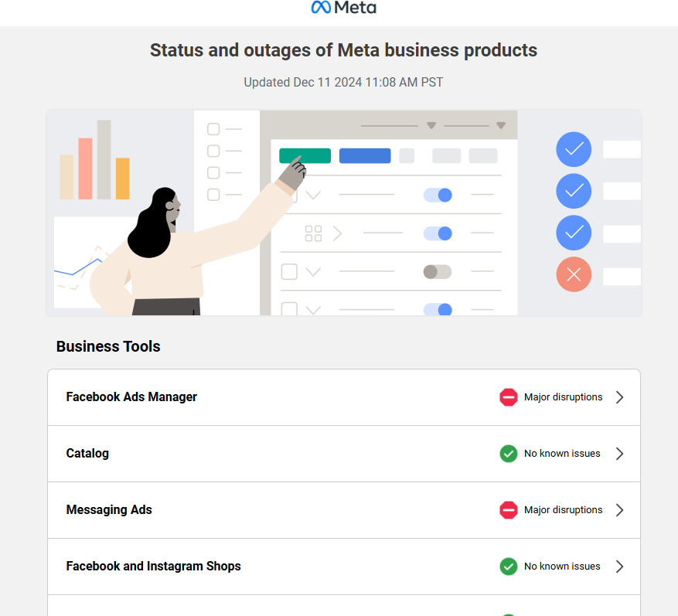Expand the Facebook Ads Manager row chevron
This screenshot has height=616, width=678.
coord(619,397)
